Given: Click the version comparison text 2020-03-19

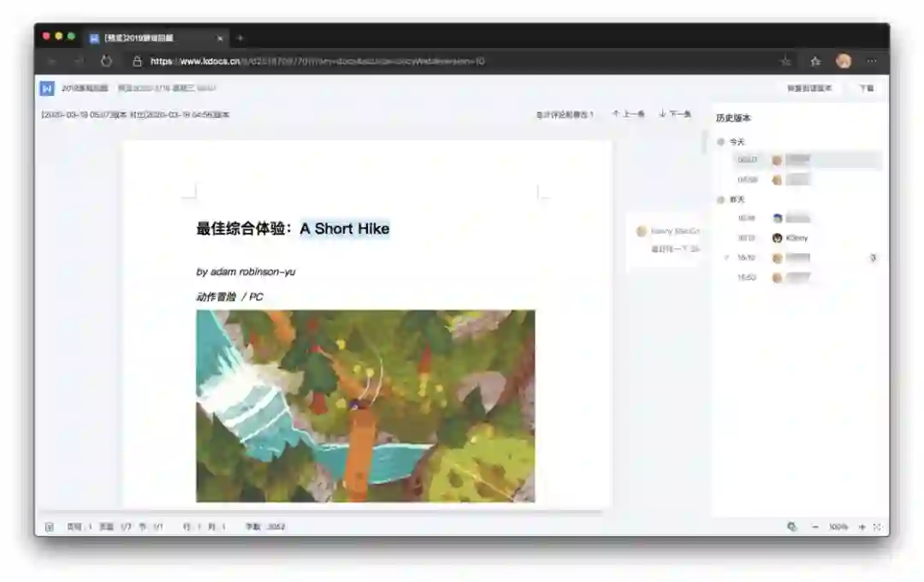Looking at the screenshot, I should click(x=135, y=115).
